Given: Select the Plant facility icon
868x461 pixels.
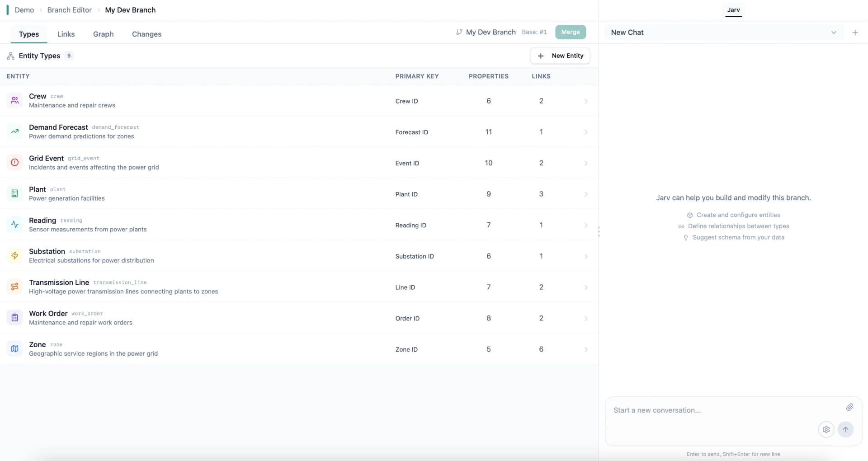Looking at the screenshot, I should pyautogui.click(x=15, y=193).
